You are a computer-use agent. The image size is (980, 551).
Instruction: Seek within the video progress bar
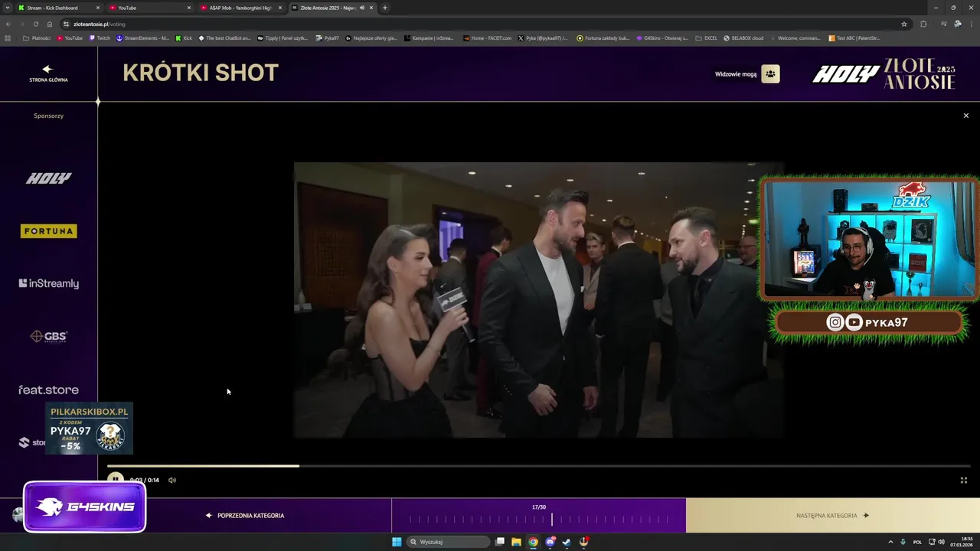(538, 465)
